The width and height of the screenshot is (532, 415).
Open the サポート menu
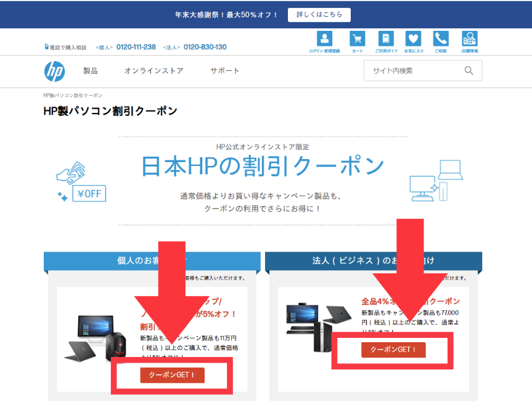click(224, 71)
